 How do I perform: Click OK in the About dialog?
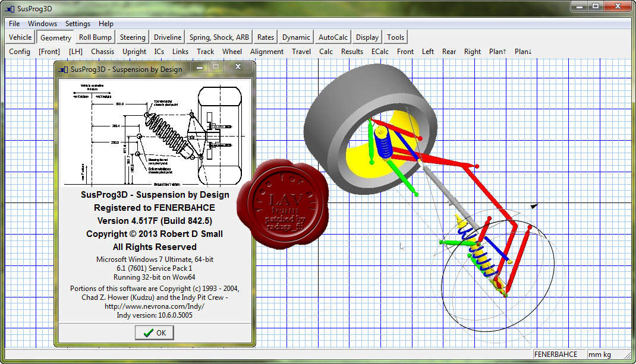pyautogui.click(x=155, y=333)
